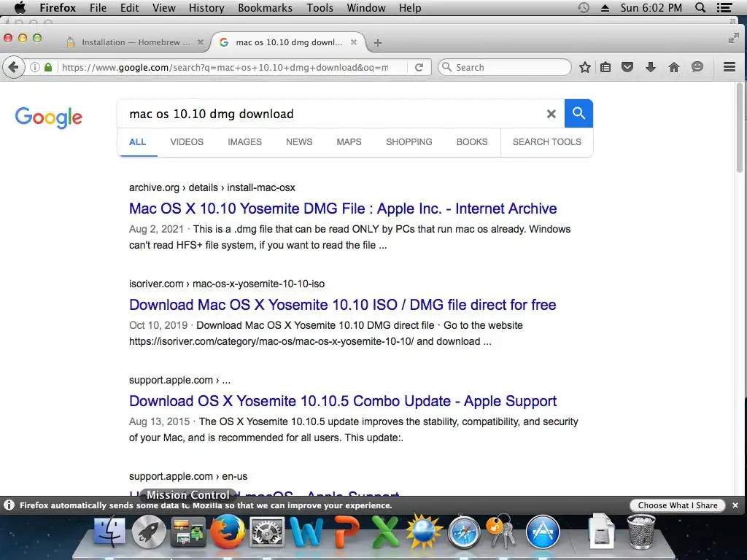Open the Firefox History menu

coord(206,8)
